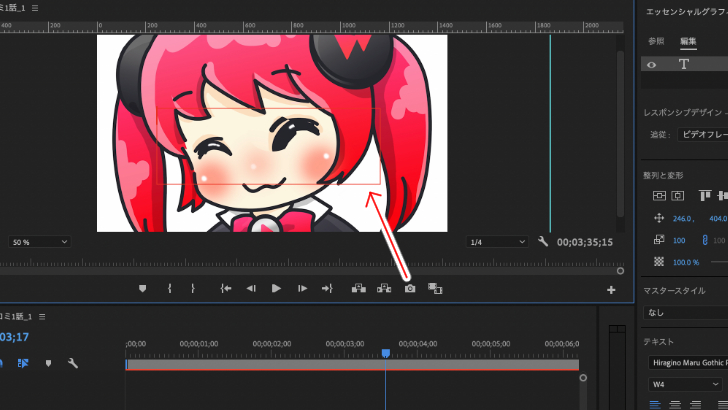
Task: Click the timeline zoom scroll handle circle
Action: (x=583, y=377)
